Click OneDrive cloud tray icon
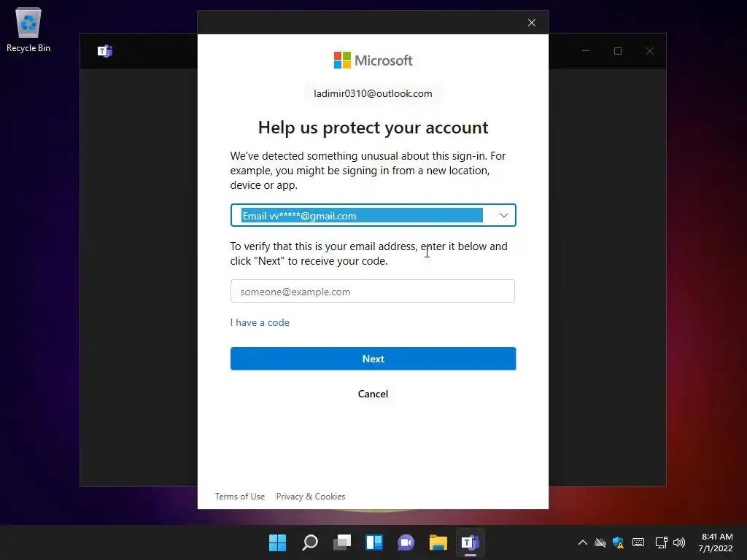Viewport: 747px width, 560px height. click(600, 542)
